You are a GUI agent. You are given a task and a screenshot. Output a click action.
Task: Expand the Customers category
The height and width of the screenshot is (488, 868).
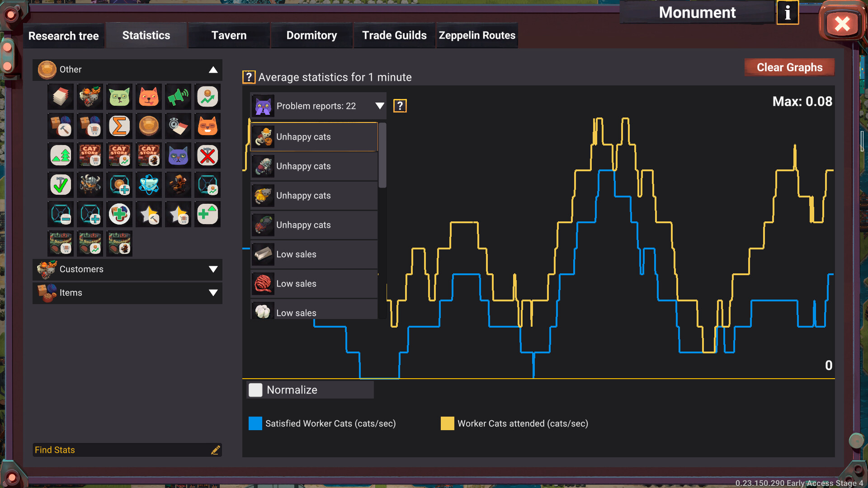pyautogui.click(x=213, y=269)
